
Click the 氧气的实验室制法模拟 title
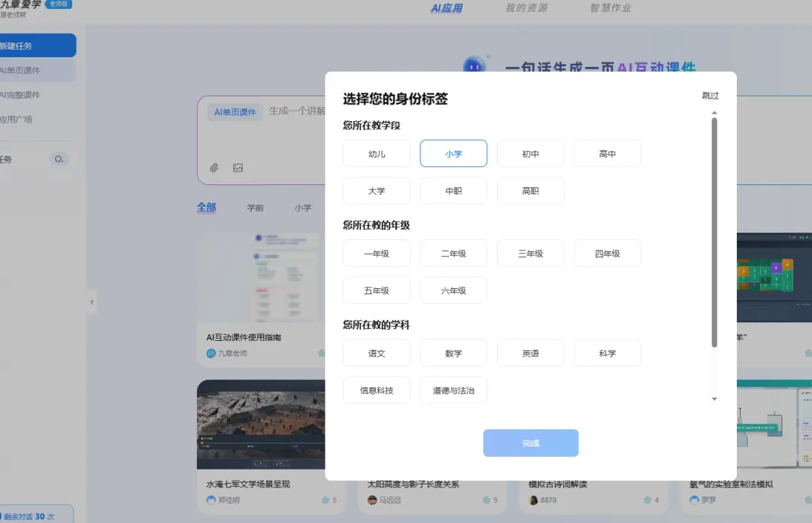[x=731, y=484]
